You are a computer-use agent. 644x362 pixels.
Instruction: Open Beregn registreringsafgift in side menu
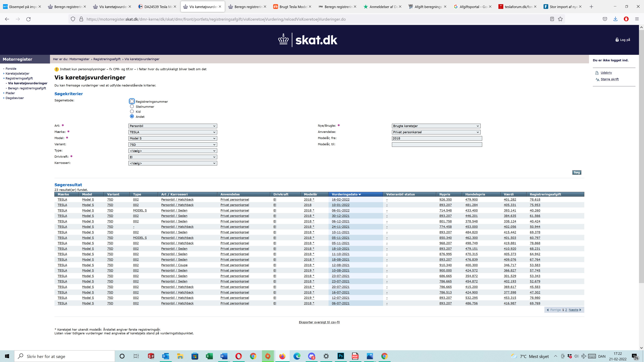[x=27, y=88]
